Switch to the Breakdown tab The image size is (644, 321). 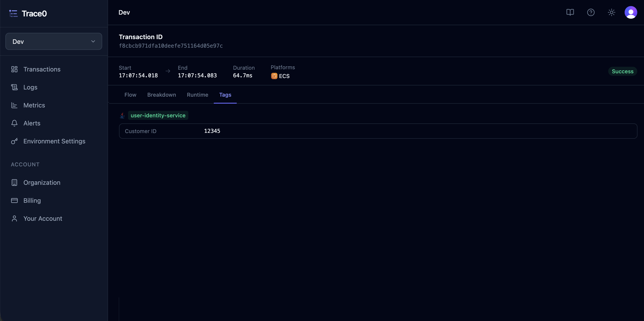coord(162,95)
